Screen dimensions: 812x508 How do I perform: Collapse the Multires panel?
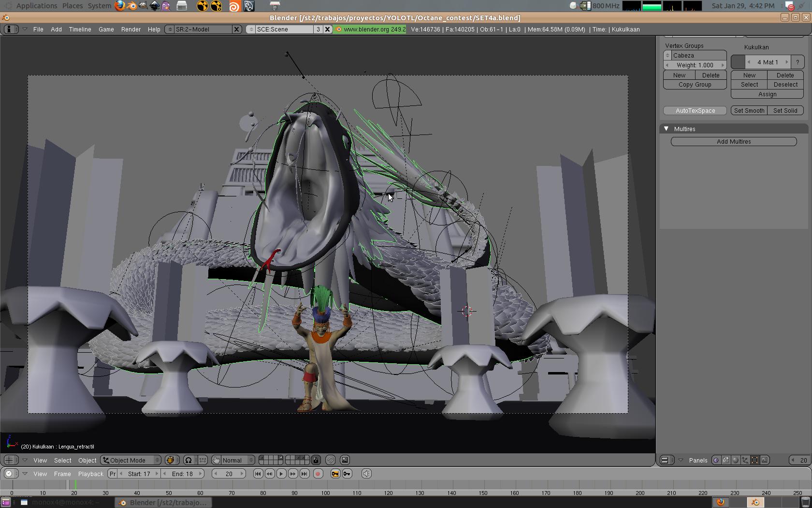(667, 129)
